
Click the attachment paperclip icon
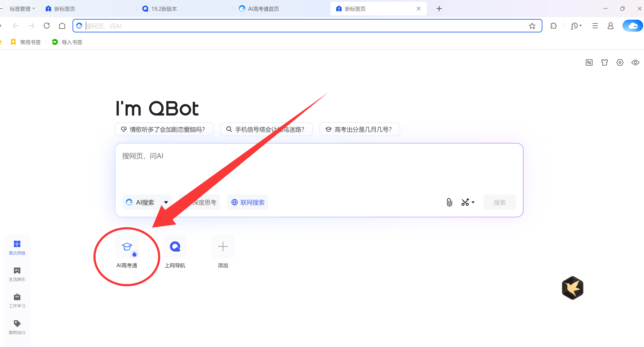(x=449, y=202)
